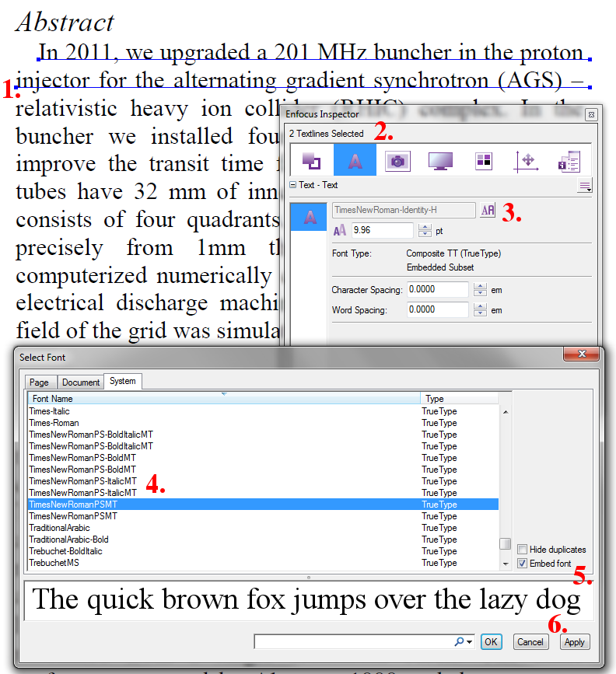Collapse the Text - Text section
The width and height of the screenshot is (616, 674).
[293, 185]
